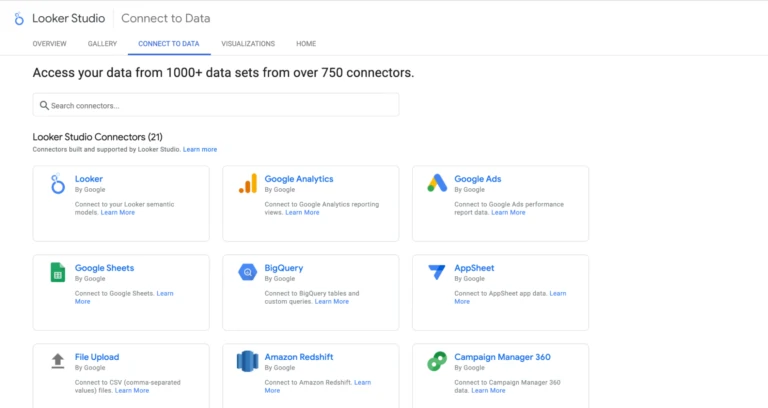Click the AppSheet paper plane icon

click(x=437, y=272)
